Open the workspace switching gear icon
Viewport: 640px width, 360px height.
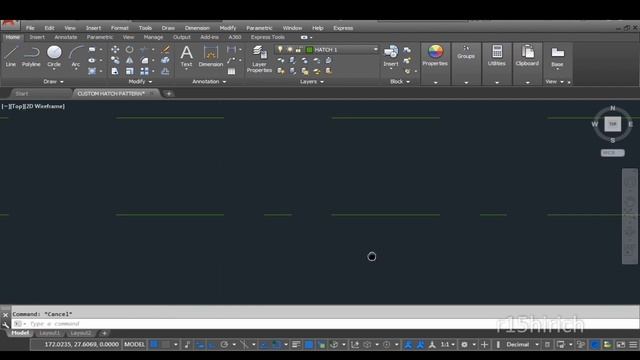pyautogui.click(x=464, y=345)
